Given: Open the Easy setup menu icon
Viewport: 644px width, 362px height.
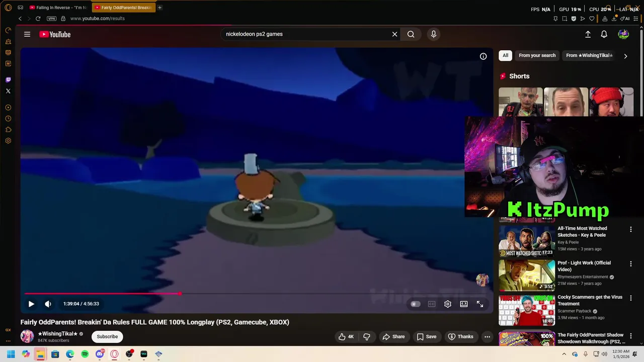Looking at the screenshot, I should tap(637, 19).
